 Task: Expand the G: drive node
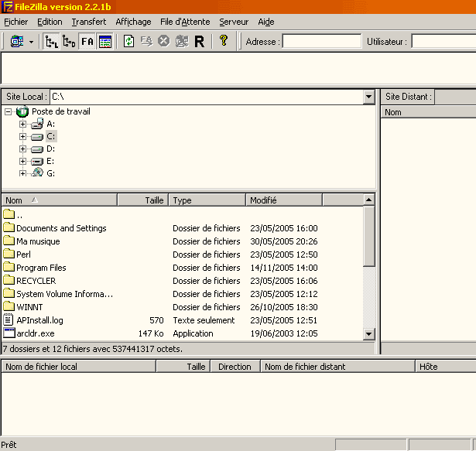click(x=22, y=173)
